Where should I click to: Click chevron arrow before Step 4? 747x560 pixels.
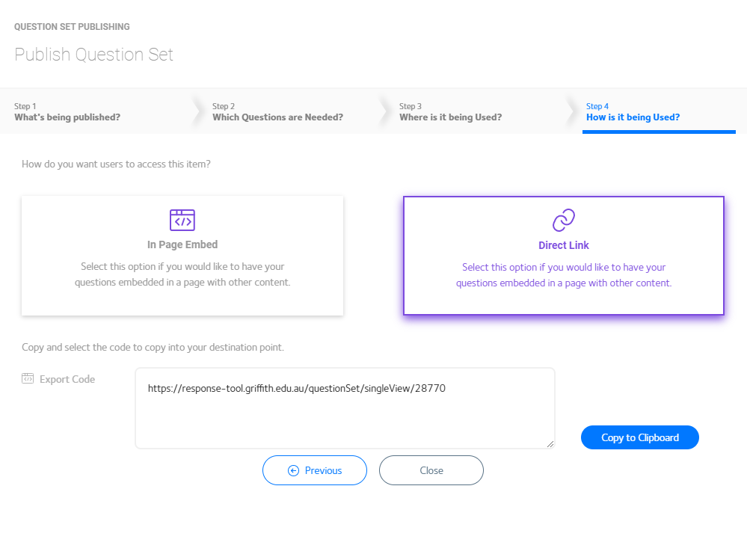[570, 111]
